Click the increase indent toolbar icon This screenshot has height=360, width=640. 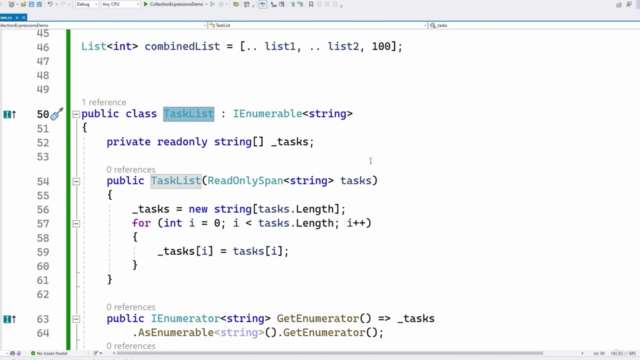click(x=282, y=4)
